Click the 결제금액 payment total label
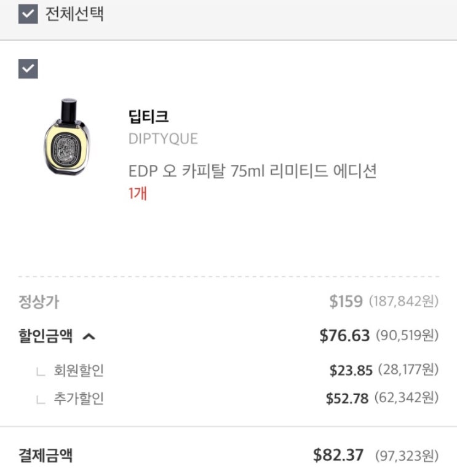 pyautogui.click(x=46, y=456)
